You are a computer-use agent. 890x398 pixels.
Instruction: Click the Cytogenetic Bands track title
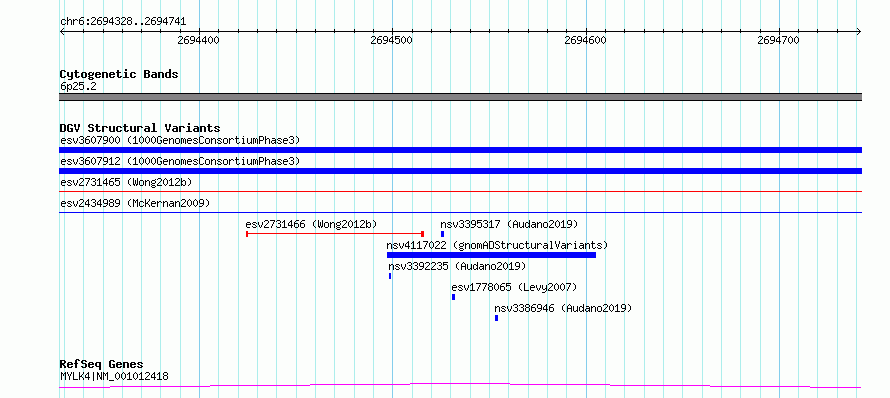[x=119, y=74]
